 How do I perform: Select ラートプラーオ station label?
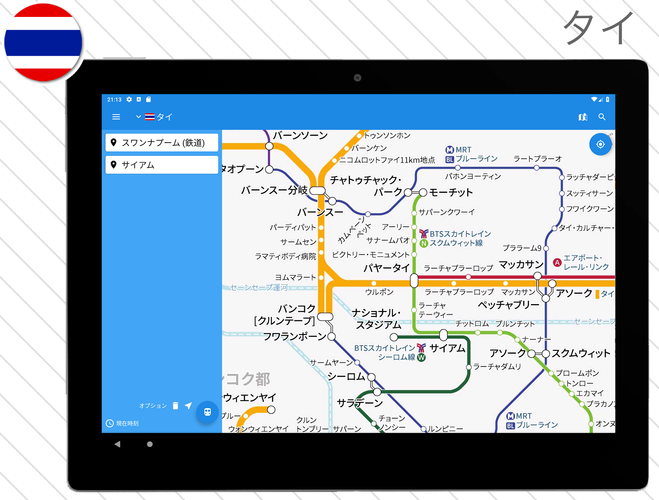[538, 159]
